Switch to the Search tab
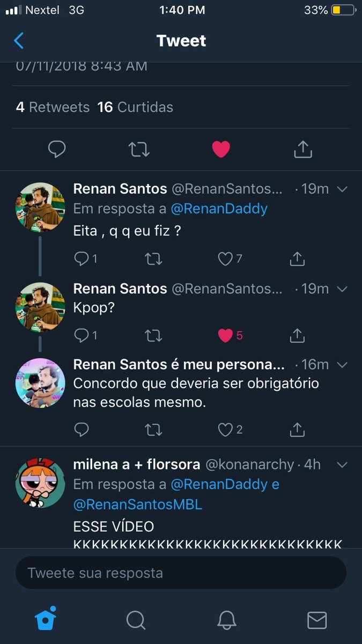 [x=136, y=620]
